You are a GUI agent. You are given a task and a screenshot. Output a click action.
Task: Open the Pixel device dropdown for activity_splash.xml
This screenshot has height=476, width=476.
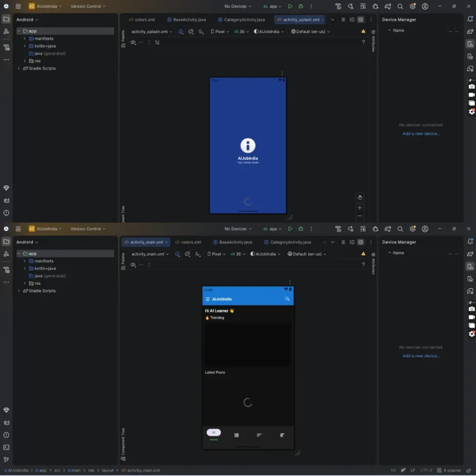click(220, 31)
